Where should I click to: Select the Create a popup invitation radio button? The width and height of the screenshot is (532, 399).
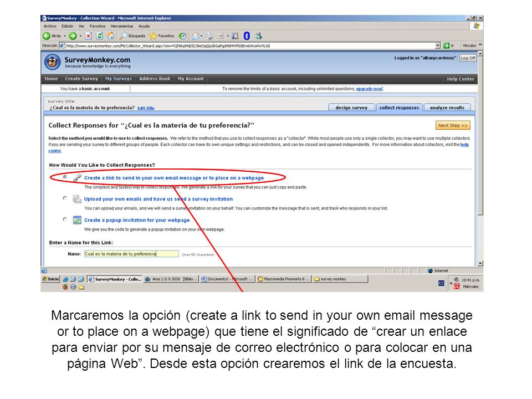(x=65, y=219)
